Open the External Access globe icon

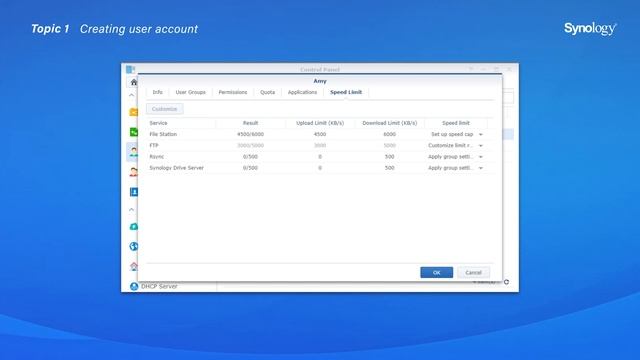(x=133, y=246)
